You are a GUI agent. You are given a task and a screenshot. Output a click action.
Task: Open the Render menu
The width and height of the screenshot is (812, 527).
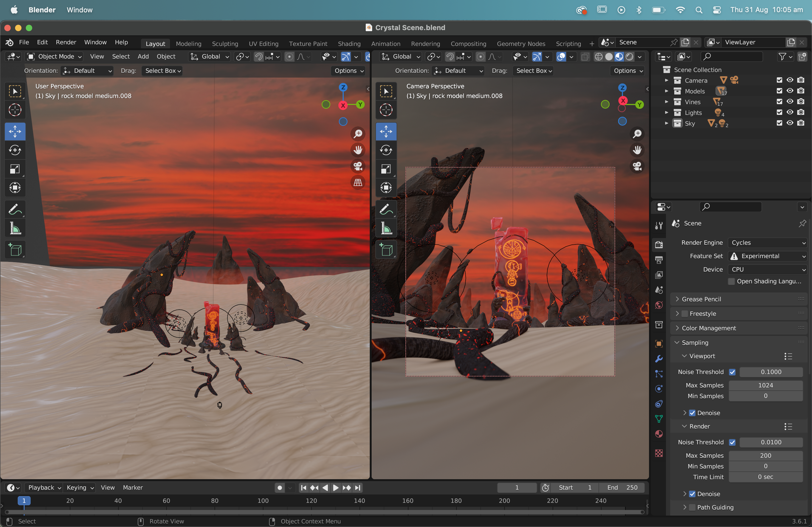coord(66,42)
